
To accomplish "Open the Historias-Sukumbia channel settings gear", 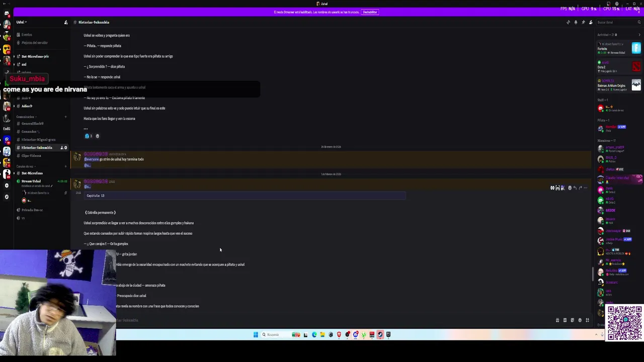I will click(x=65, y=148).
